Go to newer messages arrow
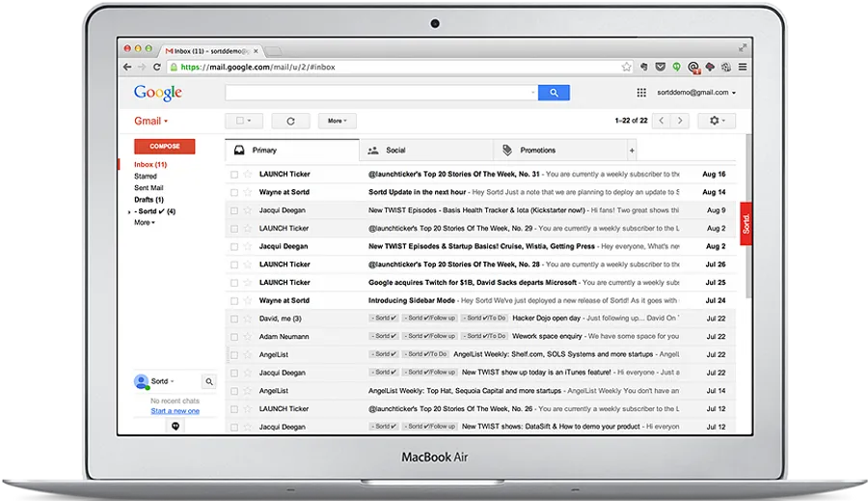The width and height of the screenshot is (868, 501). 661,121
